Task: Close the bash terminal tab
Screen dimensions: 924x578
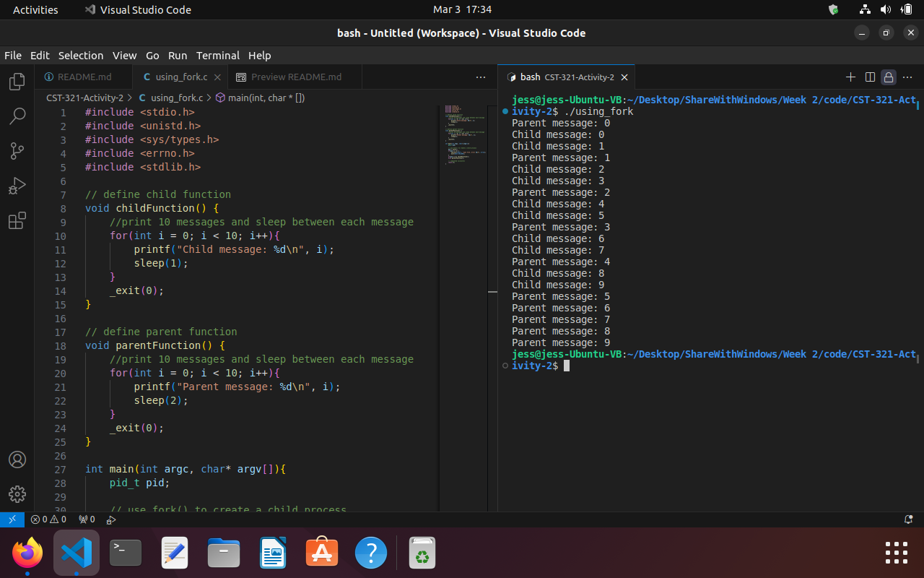Action: coord(624,77)
